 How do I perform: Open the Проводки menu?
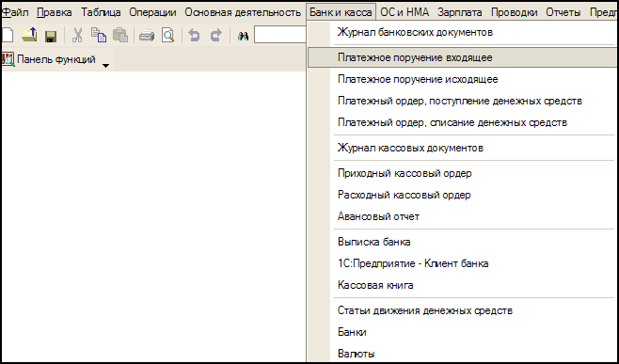pyautogui.click(x=514, y=12)
